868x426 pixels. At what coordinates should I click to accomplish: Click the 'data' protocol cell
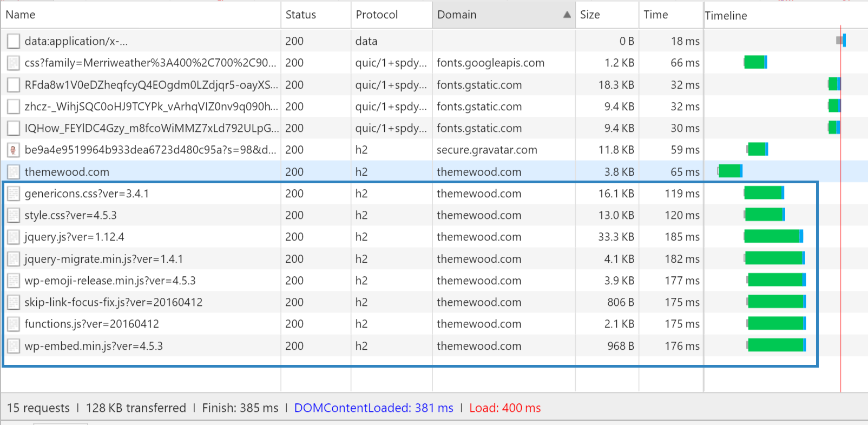(366, 41)
